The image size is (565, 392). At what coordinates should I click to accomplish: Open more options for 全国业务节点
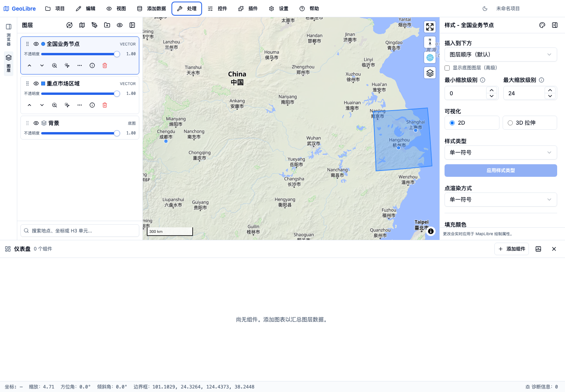(80, 65)
